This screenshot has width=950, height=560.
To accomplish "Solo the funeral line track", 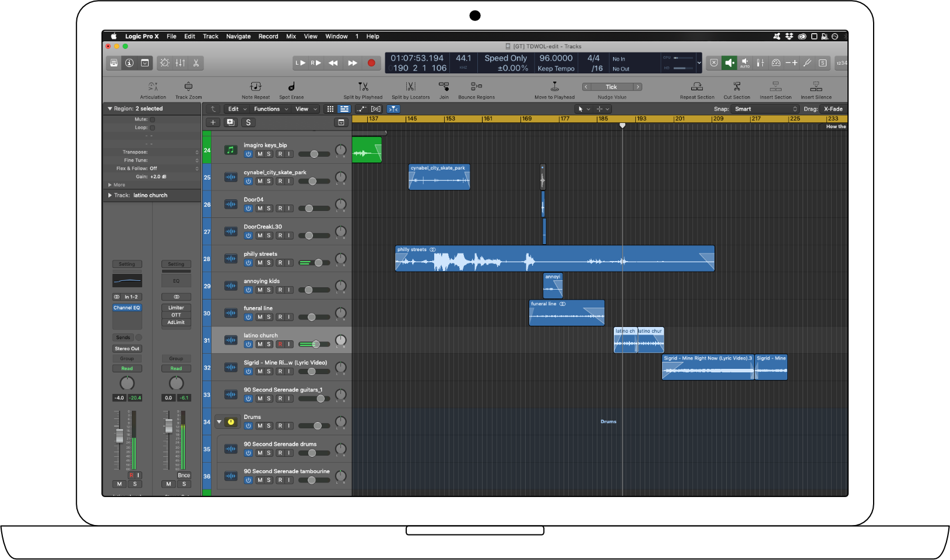I will tap(269, 317).
